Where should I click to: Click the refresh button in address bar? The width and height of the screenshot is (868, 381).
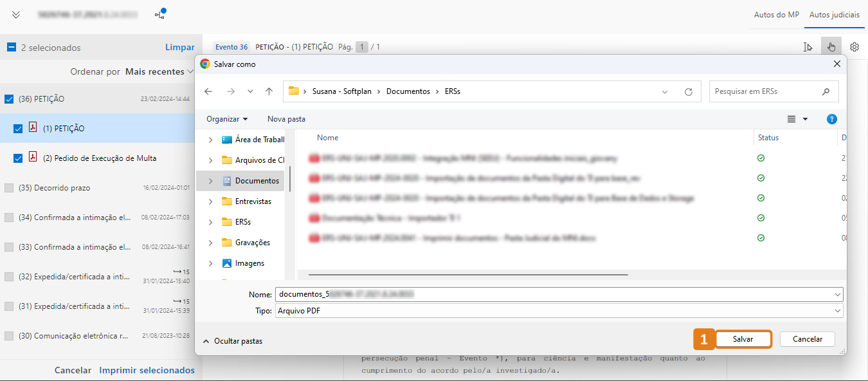(x=689, y=91)
